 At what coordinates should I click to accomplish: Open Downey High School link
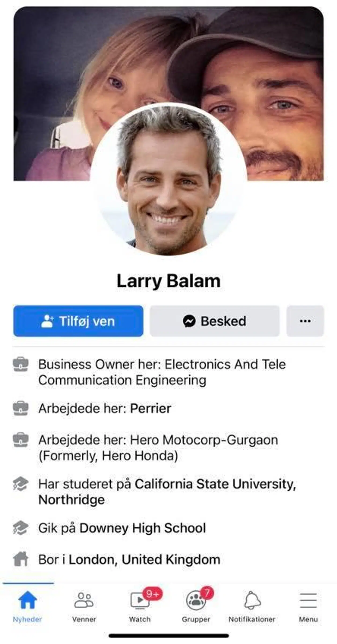143,528
